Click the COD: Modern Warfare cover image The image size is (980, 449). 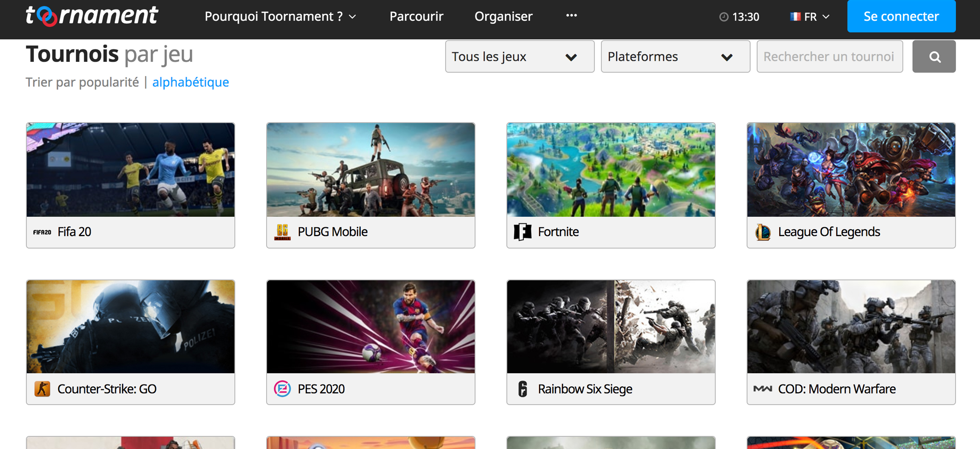[x=851, y=327]
